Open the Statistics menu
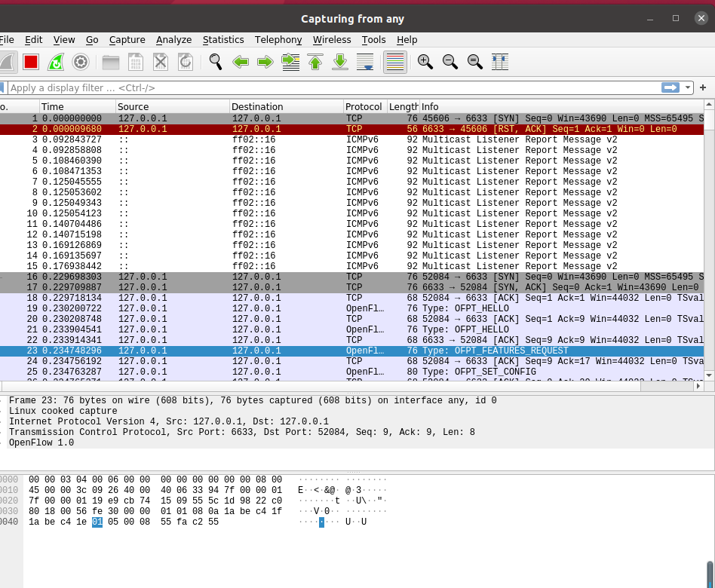715x588 pixels. coord(223,39)
